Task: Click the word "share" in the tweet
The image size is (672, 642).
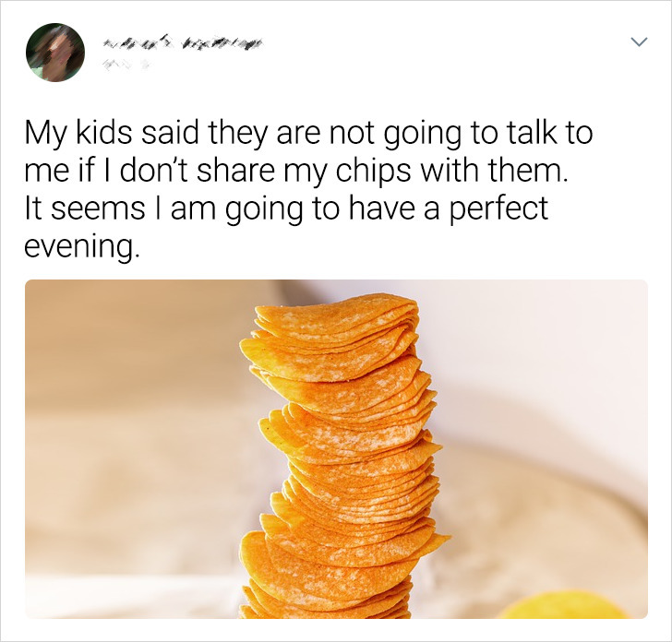Action: click(x=236, y=170)
